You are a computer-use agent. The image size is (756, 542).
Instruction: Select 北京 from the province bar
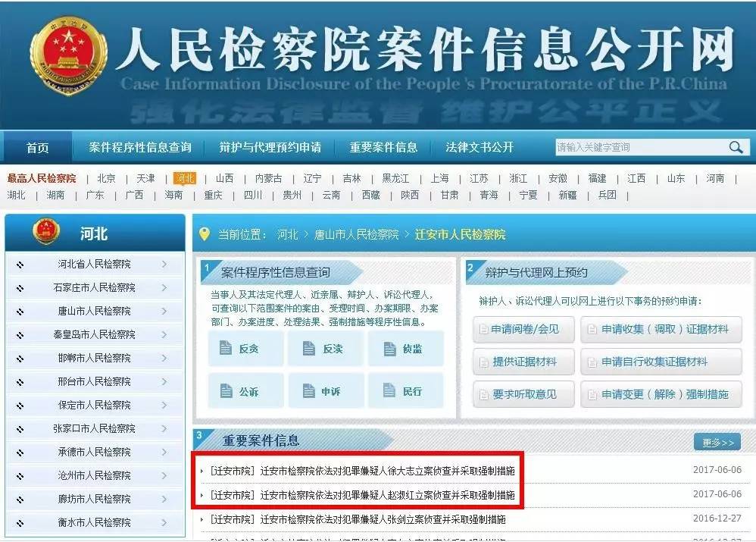pos(105,179)
